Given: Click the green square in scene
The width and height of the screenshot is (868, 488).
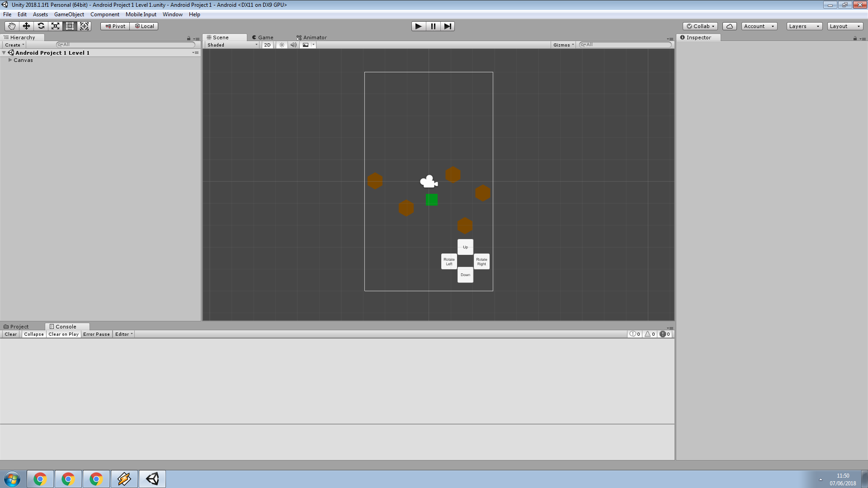Looking at the screenshot, I should (x=431, y=200).
